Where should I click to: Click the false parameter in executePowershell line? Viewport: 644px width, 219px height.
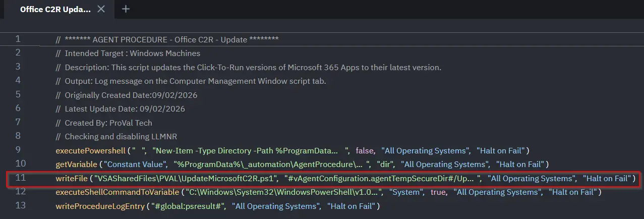[x=365, y=151]
